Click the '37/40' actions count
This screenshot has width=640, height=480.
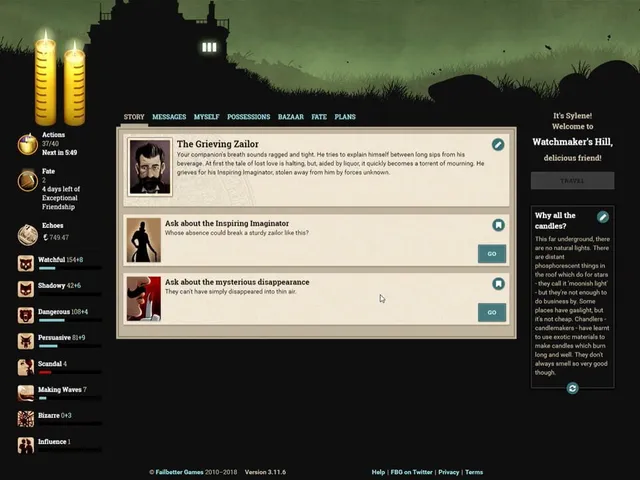pyautogui.click(x=50, y=144)
